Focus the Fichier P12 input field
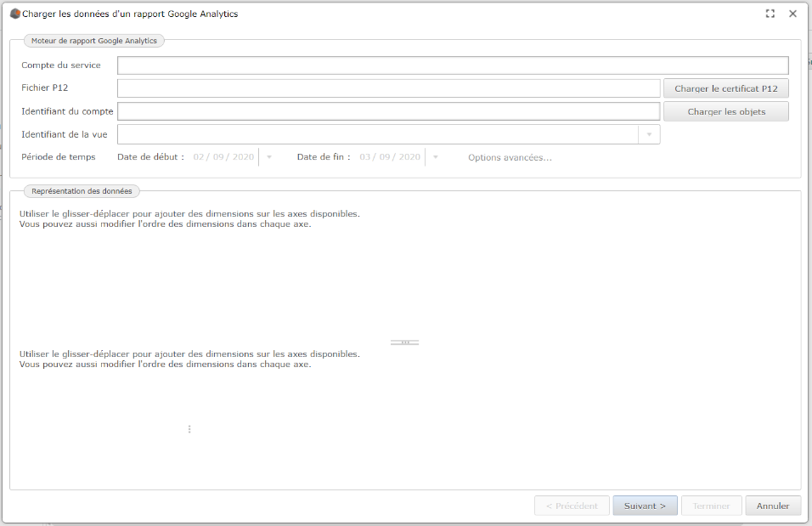 (388, 88)
